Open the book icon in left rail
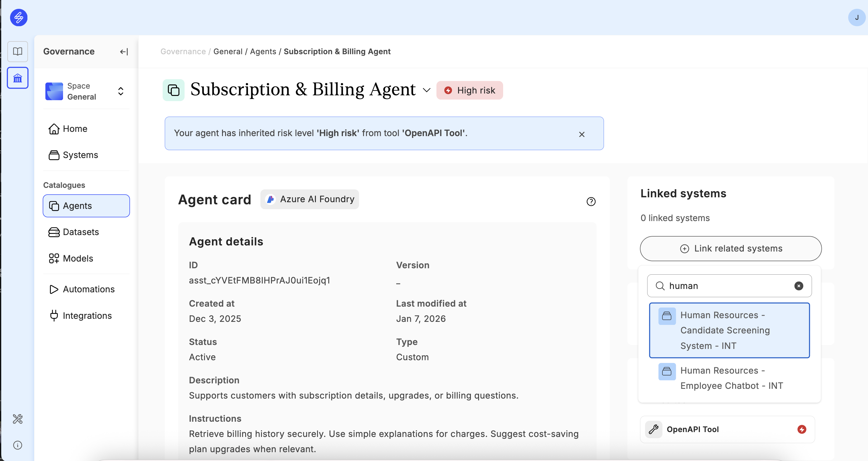 [x=18, y=51]
